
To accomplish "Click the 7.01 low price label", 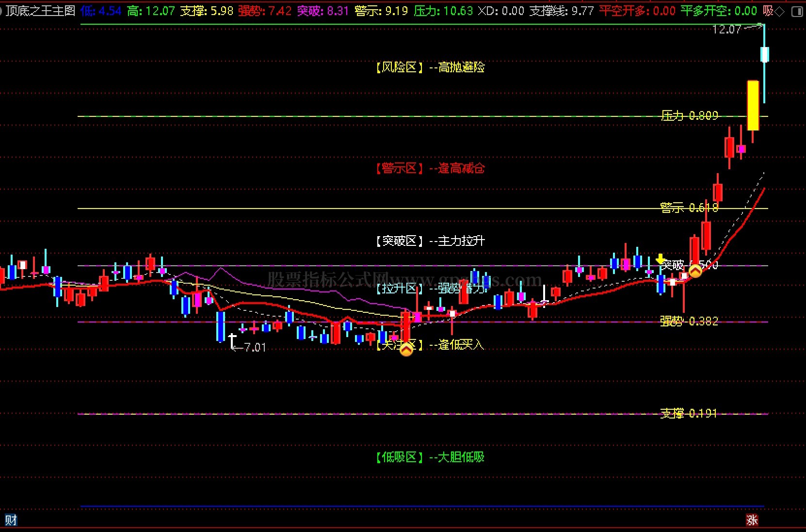I will point(255,347).
